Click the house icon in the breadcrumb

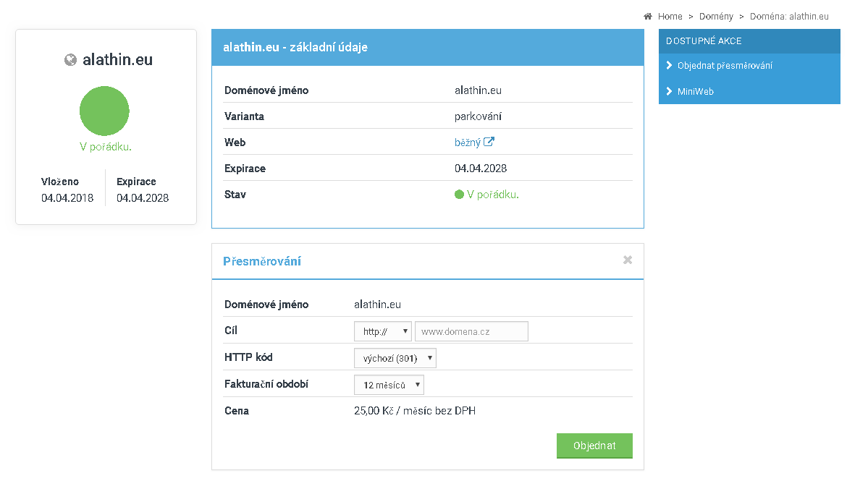point(648,16)
